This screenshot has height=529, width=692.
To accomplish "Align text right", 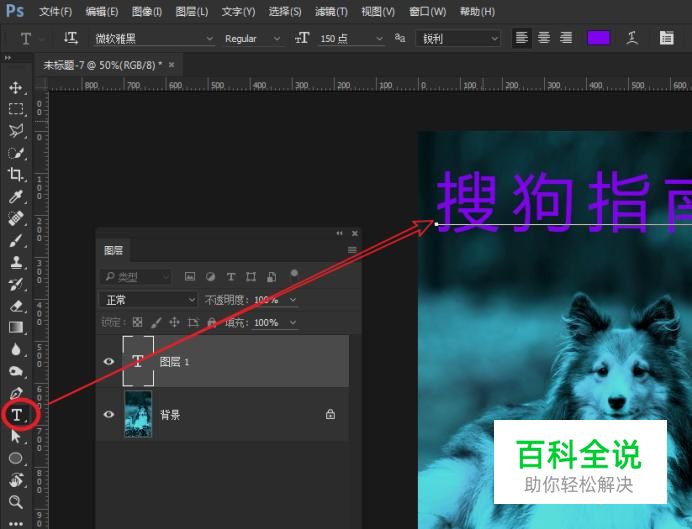I will [x=566, y=38].
